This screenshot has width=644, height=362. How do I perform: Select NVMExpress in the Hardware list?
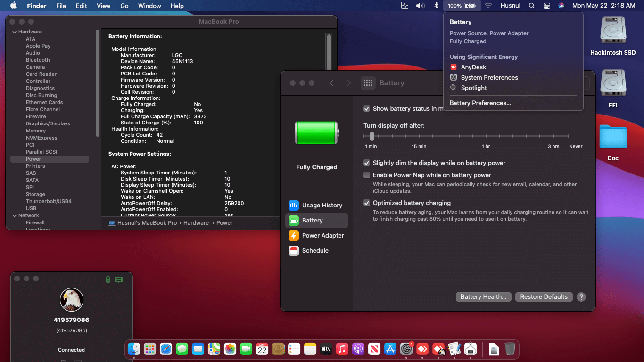[41, 138]
